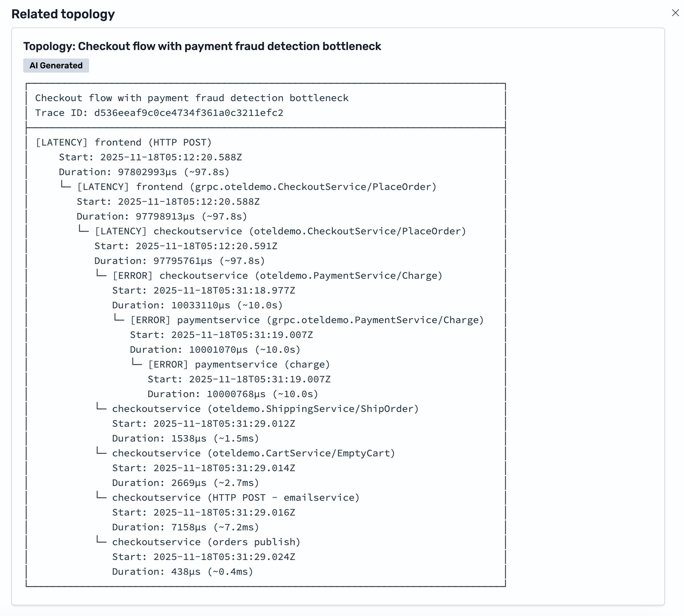Viewport: 684px width, 616px height.
Task: Click the Trace ID value line
Action: (x=159, y=113)
